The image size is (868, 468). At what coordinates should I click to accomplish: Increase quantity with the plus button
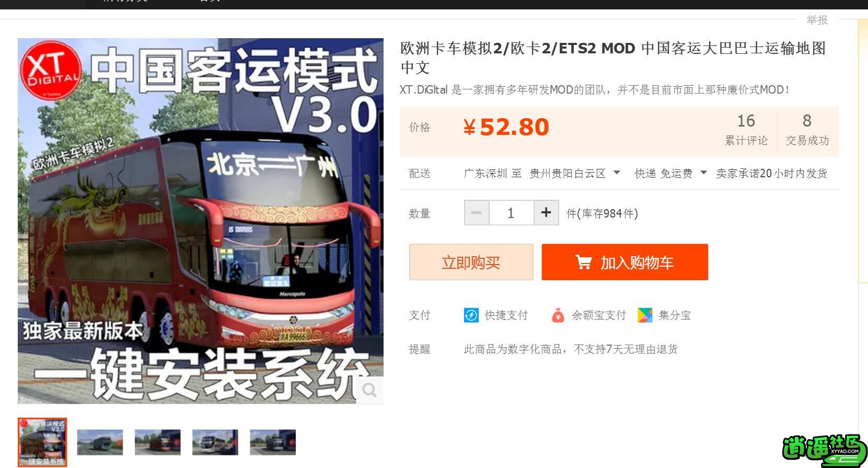pyautogui.click(x=546, y=213)
